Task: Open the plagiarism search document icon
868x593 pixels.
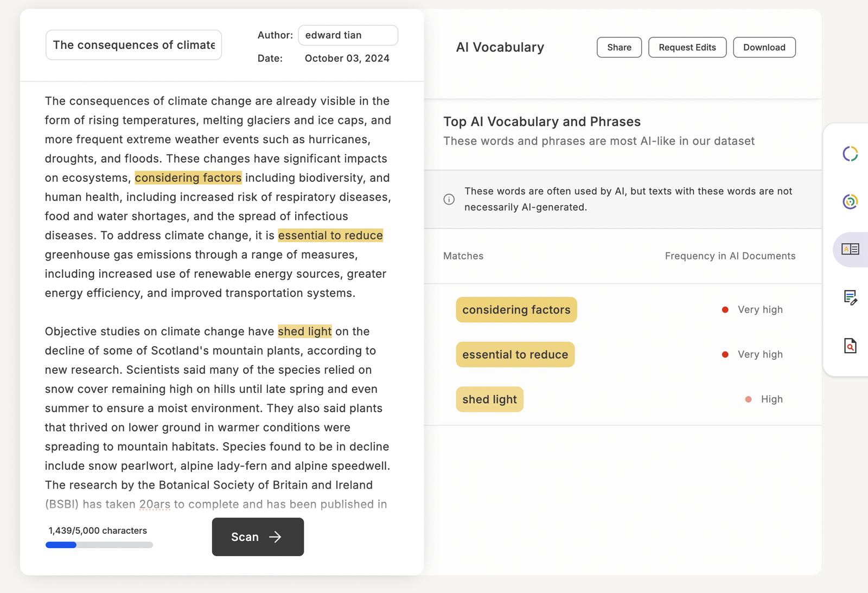Action: pyautogui.click(x=850, y=346)
